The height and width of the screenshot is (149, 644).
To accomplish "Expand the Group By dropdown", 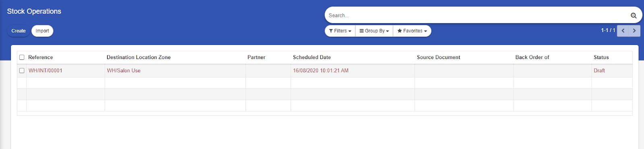I will [x=374, y=31].
